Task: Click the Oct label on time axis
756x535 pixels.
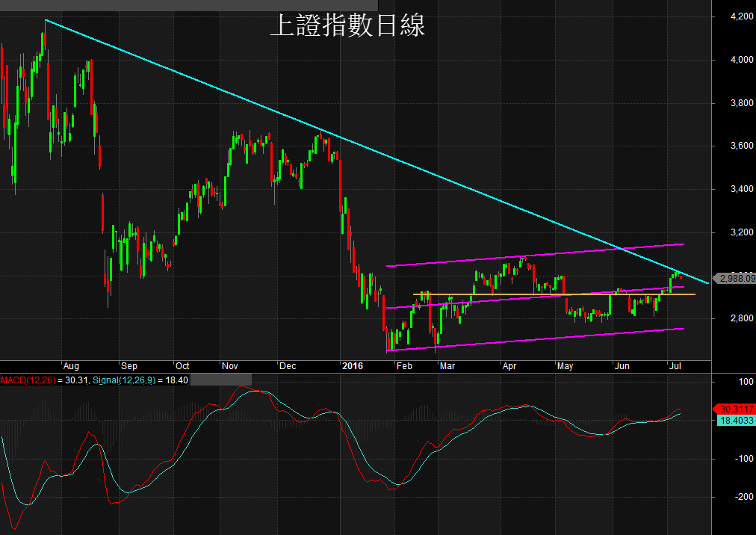Action: tap(182, 366)
